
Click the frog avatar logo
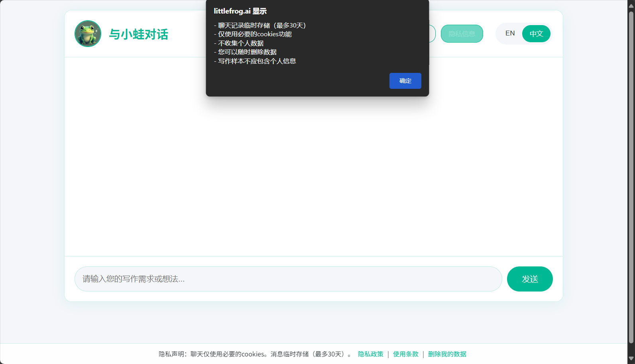tap(88, 34)
